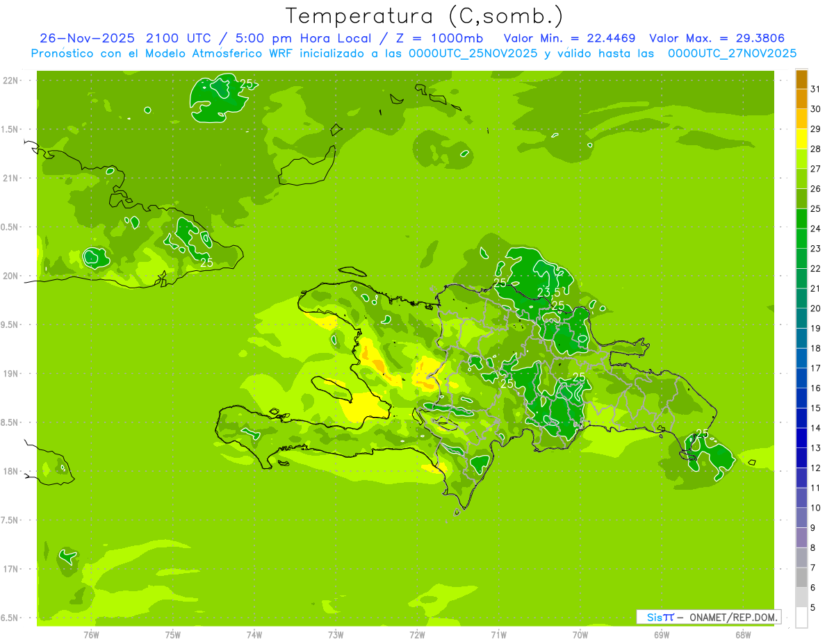Select the legend swatch between 24 and 25
This screenshot has width=834, height=644.
pos(801,219)
